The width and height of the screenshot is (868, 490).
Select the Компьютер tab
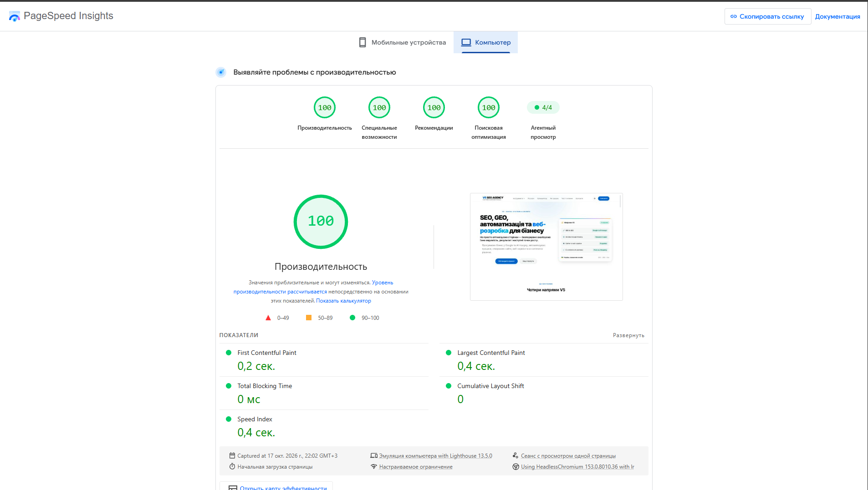485,42
